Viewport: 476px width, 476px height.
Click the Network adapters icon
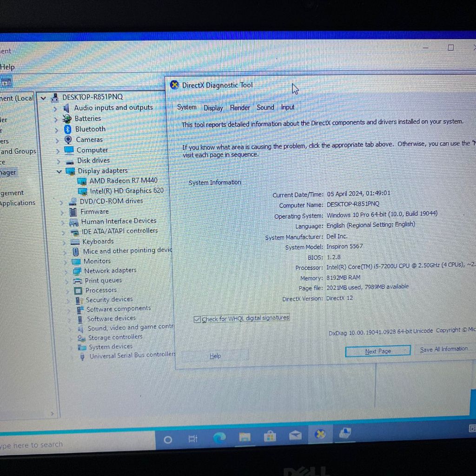click(77, 271)
